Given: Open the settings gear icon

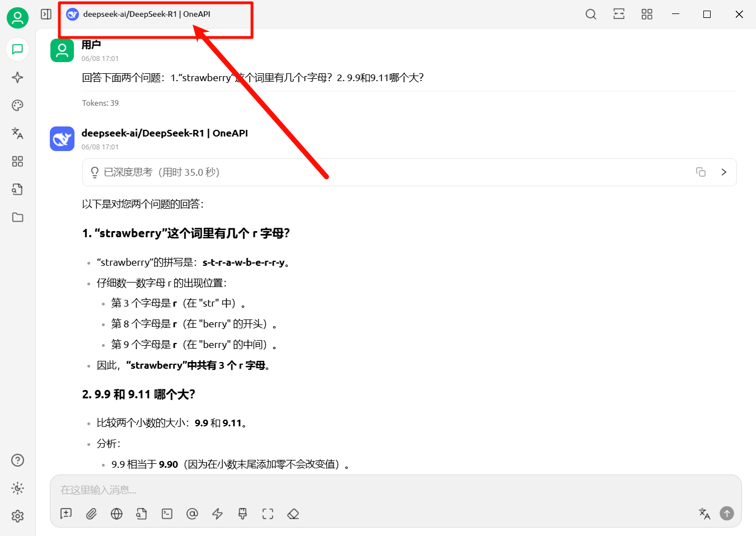Looking at the screenshot, I should tap(17, 516).
